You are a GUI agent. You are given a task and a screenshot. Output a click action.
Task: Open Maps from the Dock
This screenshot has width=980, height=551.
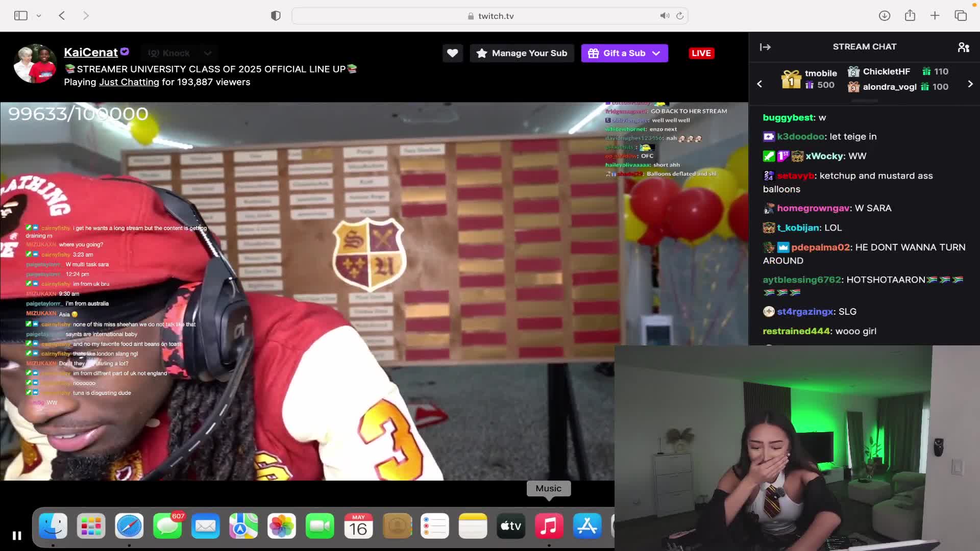pos(243,526)
